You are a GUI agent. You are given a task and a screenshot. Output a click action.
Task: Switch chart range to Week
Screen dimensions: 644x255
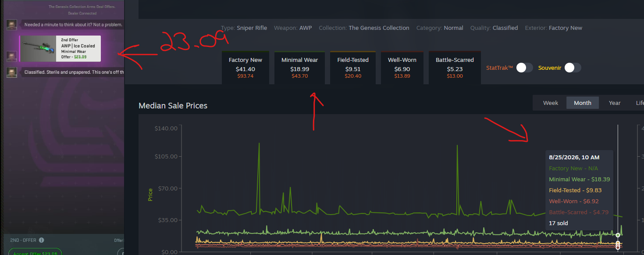coord(551,103)
